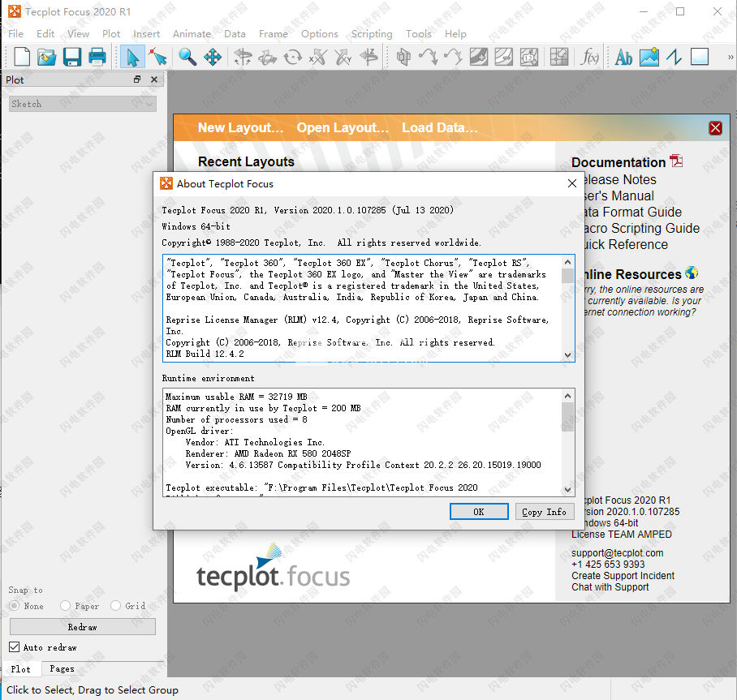Open the Sketch plot type dropdown
Image resolution: width=737 pixels, height=700 pixels.
coord(83,104)
